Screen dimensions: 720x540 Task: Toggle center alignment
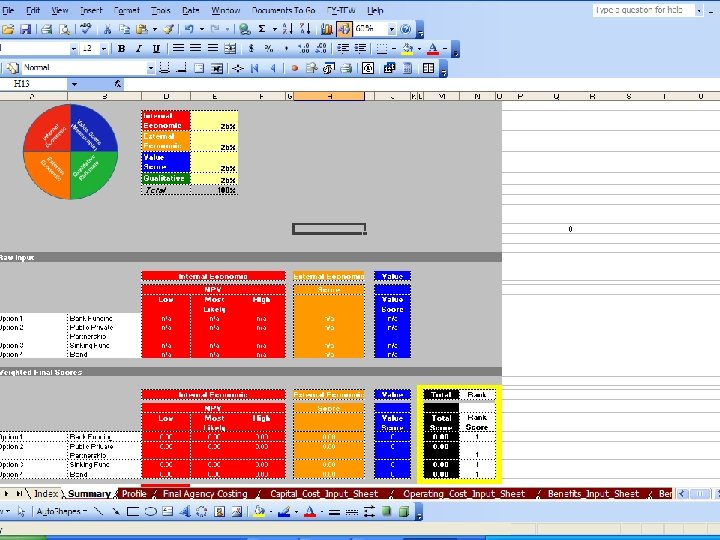[195, 49]
